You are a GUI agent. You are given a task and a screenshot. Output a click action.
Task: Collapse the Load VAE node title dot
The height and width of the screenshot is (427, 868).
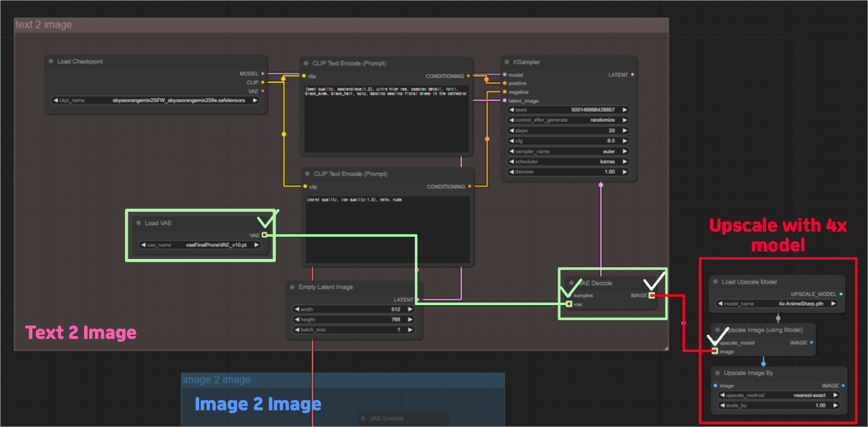tap(138, 223)
